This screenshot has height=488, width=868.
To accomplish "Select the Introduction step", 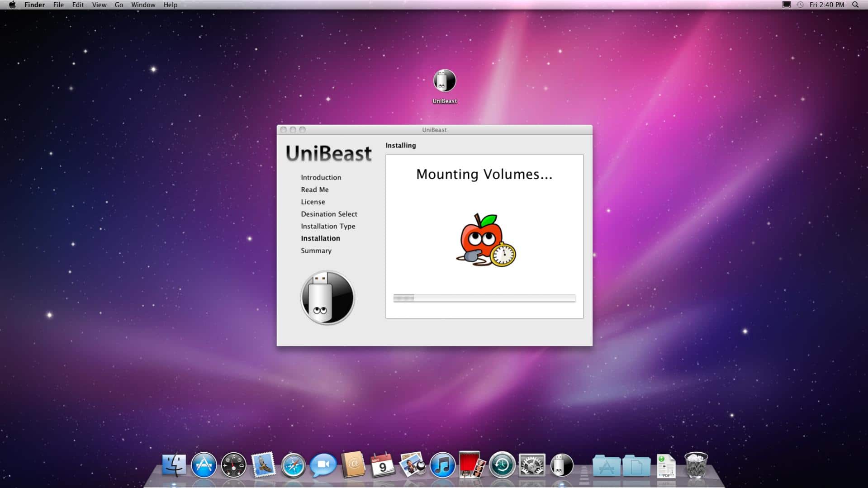I will coord(321,177).
